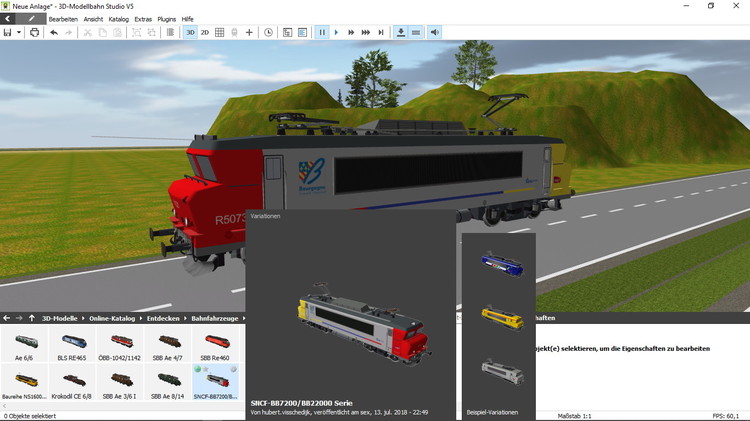The height and width of the screenshot is (421, 750).
Task: Open the Ansicht menu
Action: [93, 19]
